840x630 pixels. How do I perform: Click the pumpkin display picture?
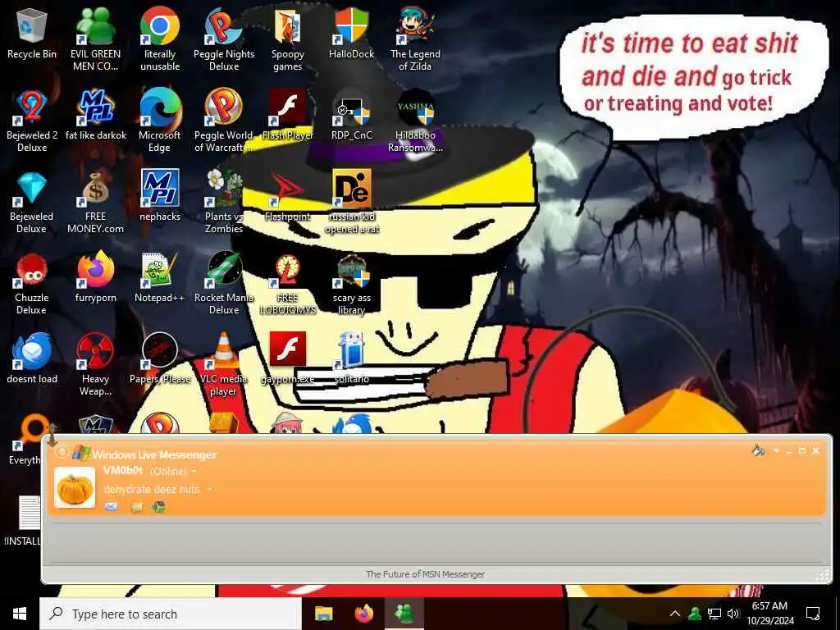click(x=75, y=487)
